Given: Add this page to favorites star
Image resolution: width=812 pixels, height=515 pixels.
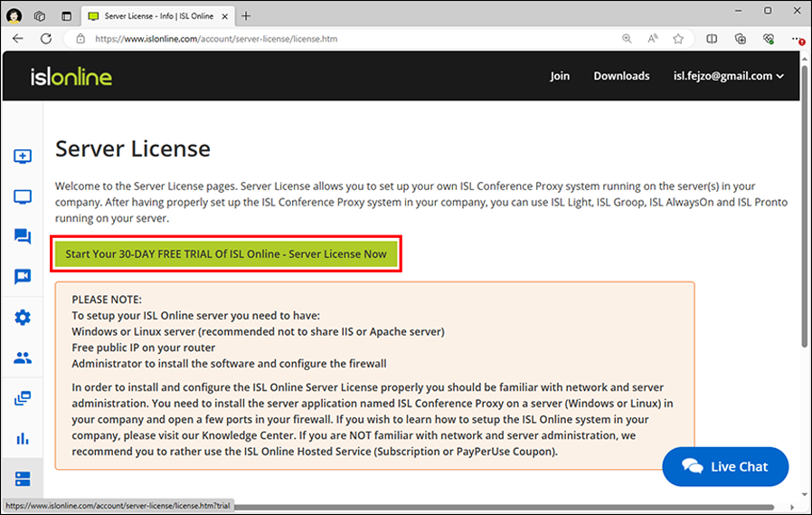Looking at the screenshot, I should tap(678, 39).
